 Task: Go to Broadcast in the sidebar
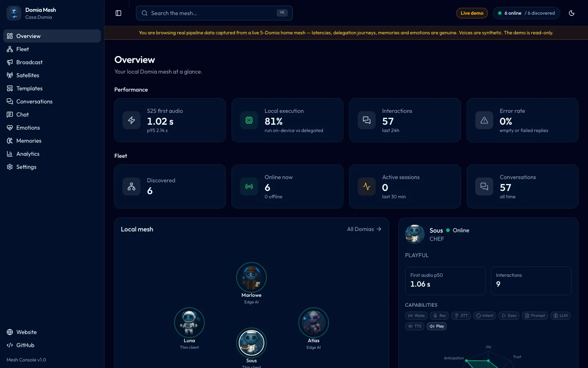point(52,62)
